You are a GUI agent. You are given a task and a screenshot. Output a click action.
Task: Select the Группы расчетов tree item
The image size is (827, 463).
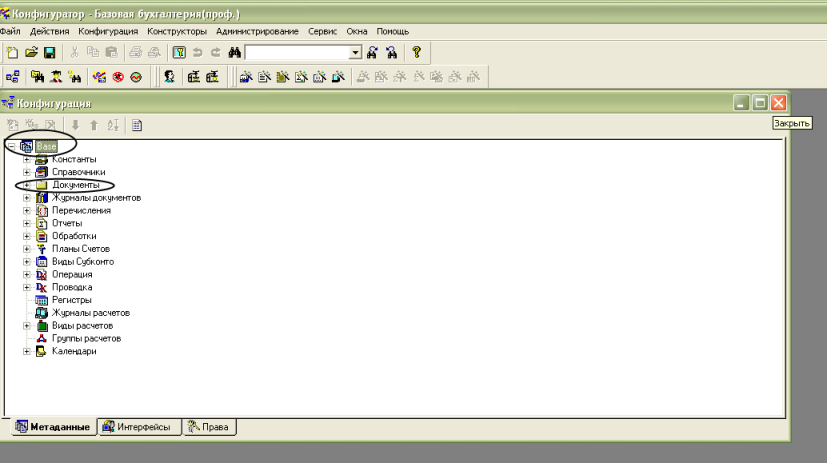coord(86,339)
